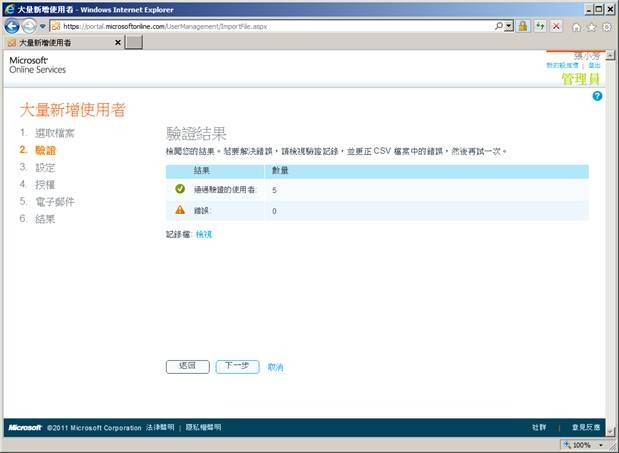The height and width of the screenshot is (453, 619).
Task: Click the 下一步 next button
Action: click(x=237, y=367)
